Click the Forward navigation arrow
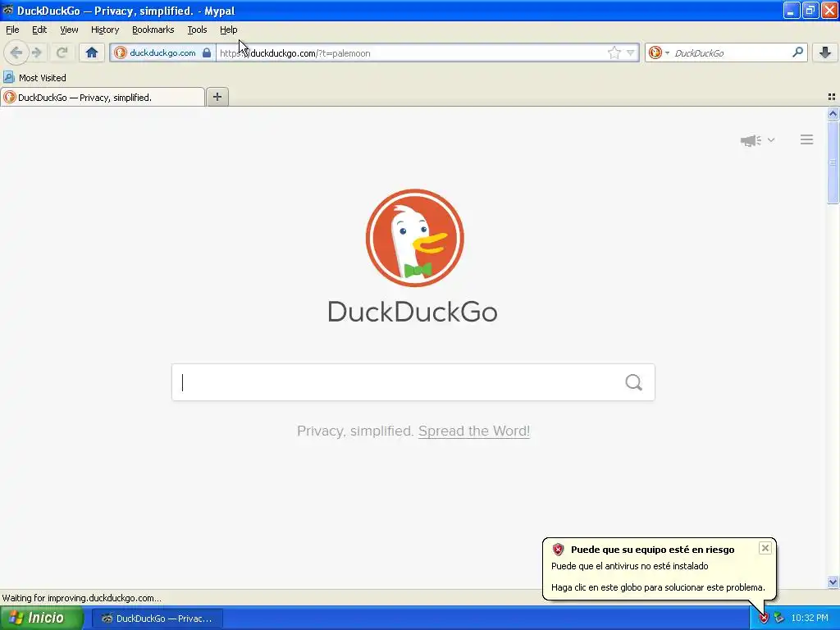 tap(37, 52)
